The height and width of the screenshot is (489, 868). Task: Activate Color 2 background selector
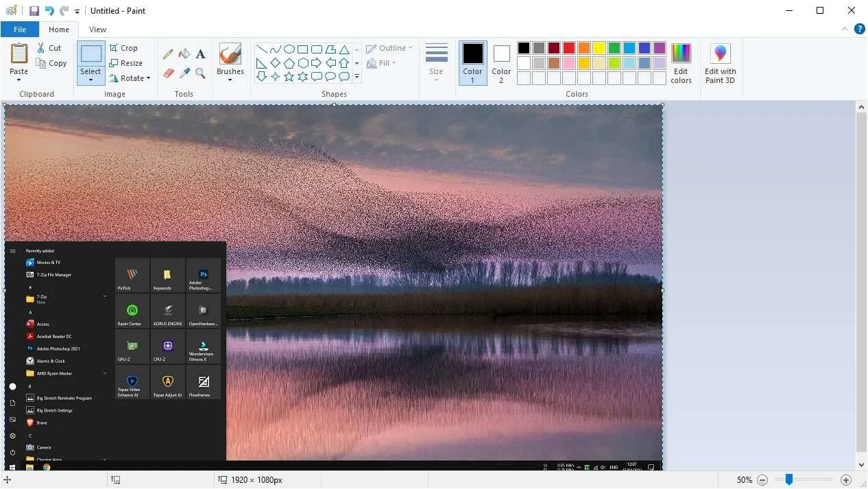click(501, 62)
